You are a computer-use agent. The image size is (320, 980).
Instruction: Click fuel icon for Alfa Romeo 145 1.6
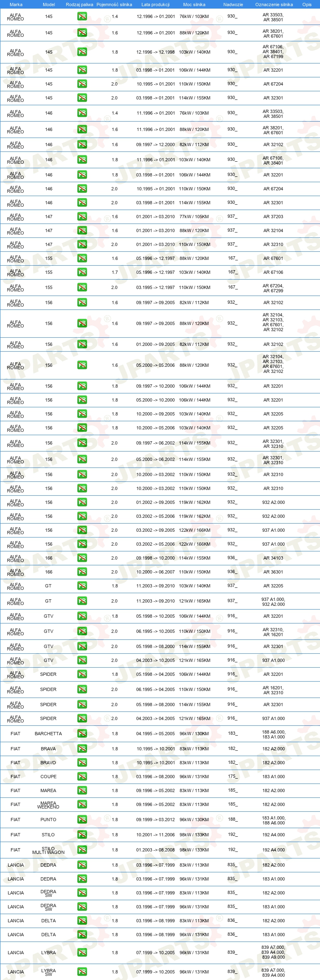[82, 33]
